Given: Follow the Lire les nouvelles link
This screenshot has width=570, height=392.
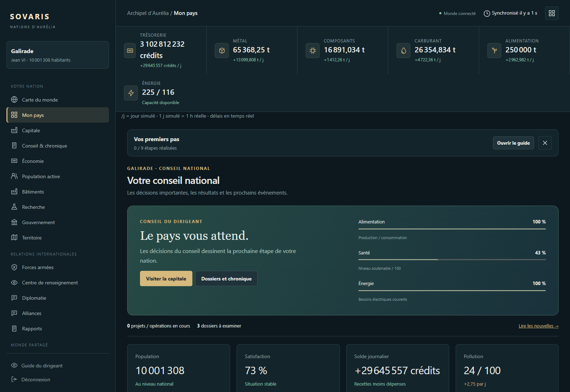Looking at the screenshot, I should [x=538, y=326].
